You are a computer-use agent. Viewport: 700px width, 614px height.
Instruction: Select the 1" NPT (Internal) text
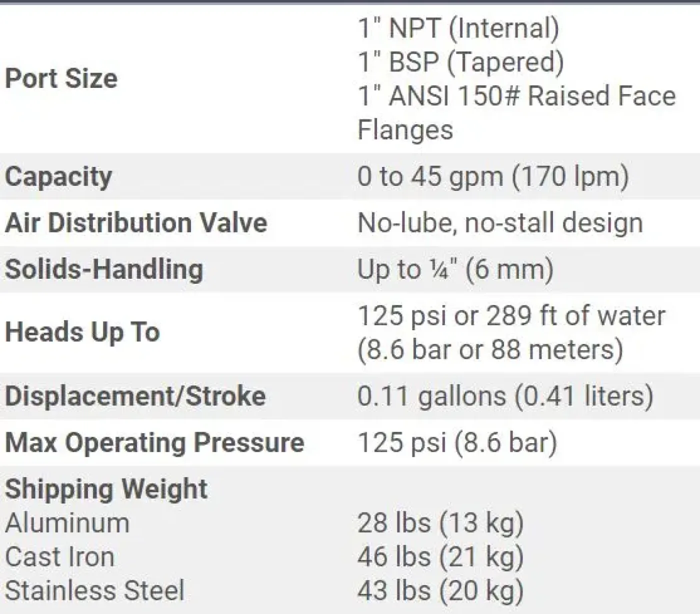(458, 28)
